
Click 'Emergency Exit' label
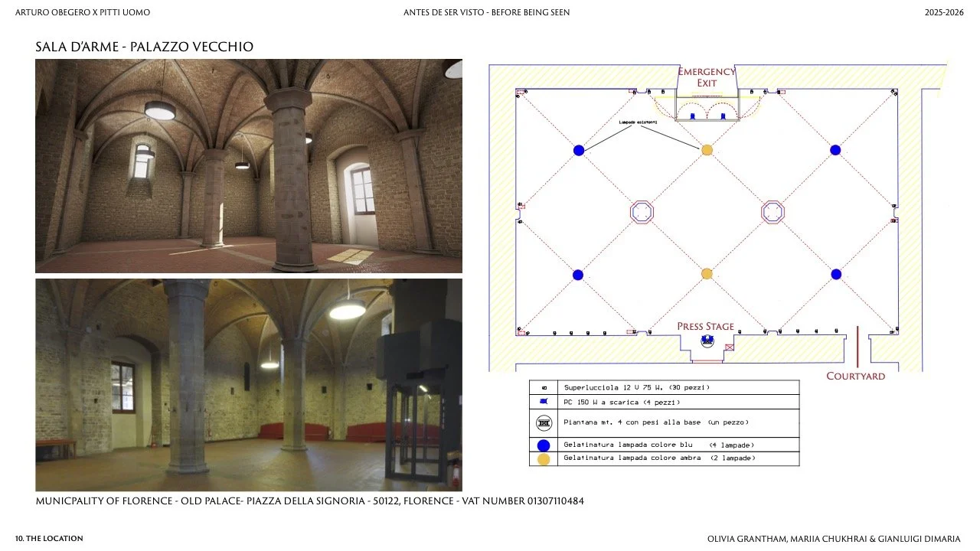coord(707,77)
